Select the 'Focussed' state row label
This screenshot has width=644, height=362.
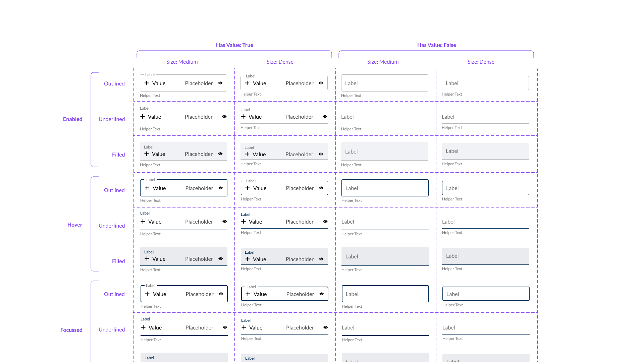tap(71, 330)
